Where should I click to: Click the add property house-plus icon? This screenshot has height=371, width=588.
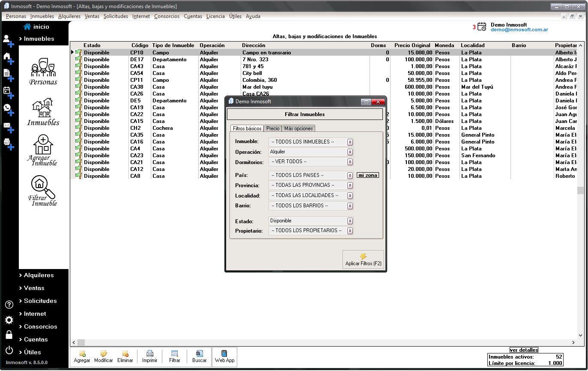[9, 58]
